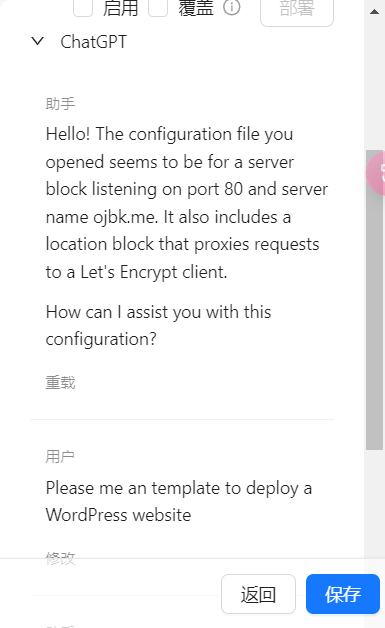The image size is (385, 628).
Task: Click 重载 to reload assistant reply
Action: tap(60, 383)
